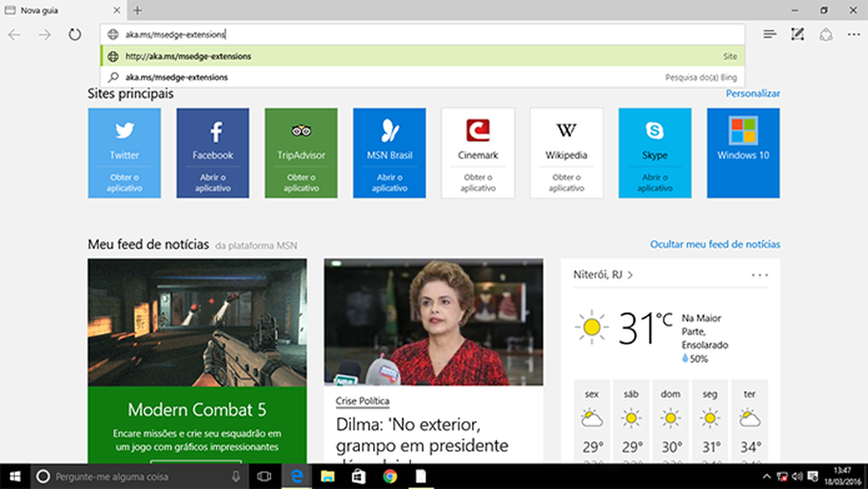
Task: Open the Dilma: 'No exterior headline
Action: [422, 435]
